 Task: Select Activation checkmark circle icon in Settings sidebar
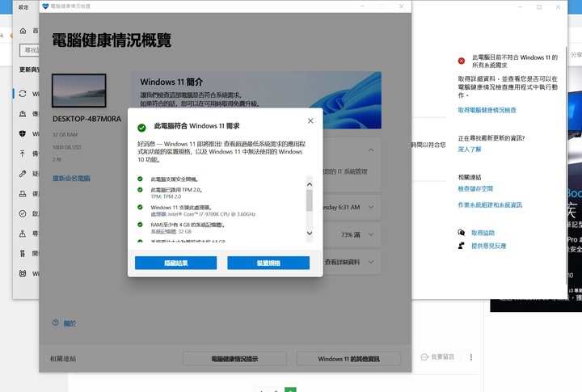23,213
